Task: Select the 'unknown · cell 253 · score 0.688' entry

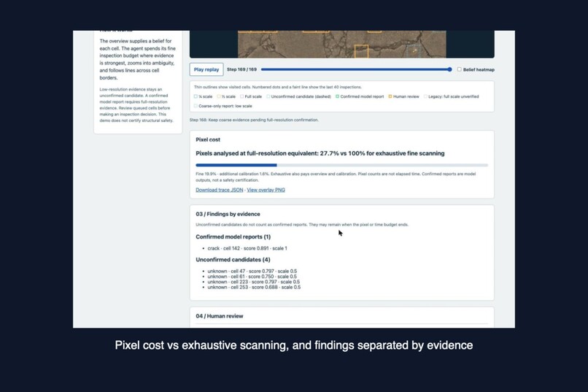Action: [x=254, y=288]
